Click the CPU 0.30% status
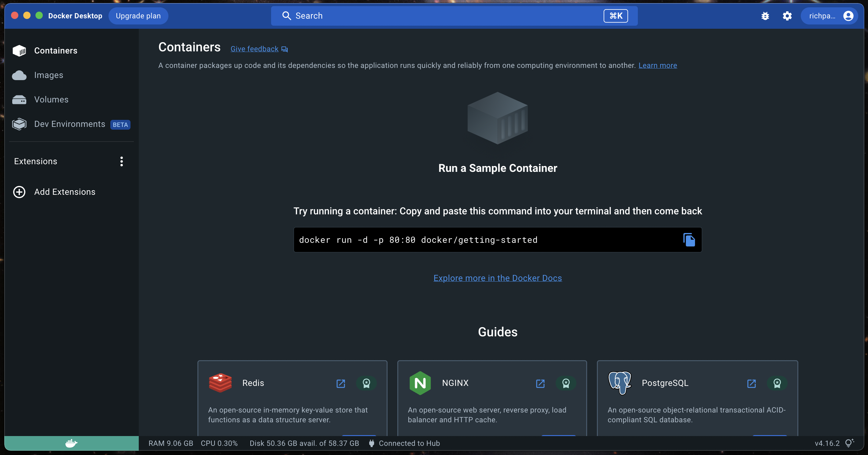 click(x=219, y=443)
